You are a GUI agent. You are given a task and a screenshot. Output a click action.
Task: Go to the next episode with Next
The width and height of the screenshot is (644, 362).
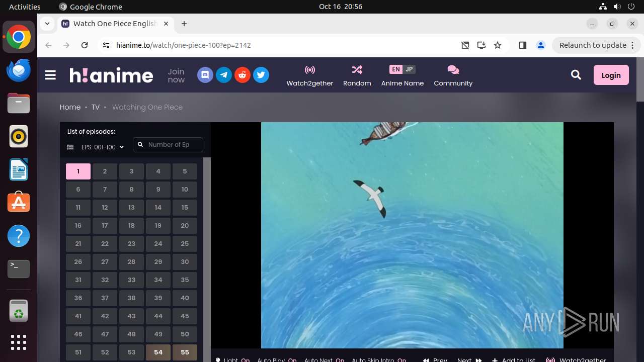point(469,359)
